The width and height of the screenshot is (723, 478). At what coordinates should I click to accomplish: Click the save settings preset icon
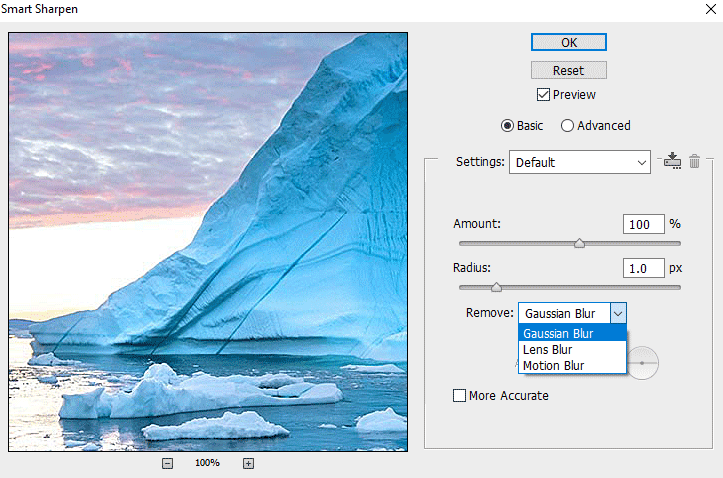tap(672, 161)
